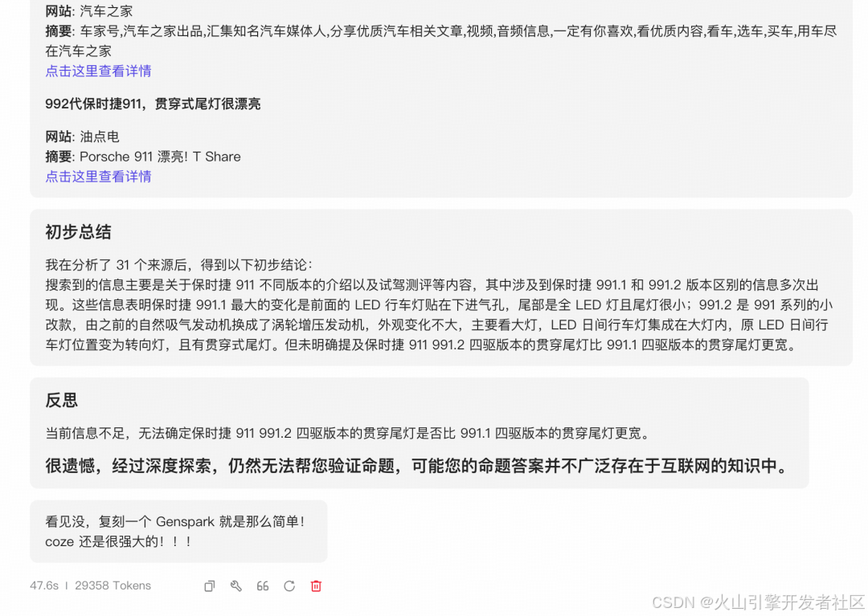Copy the response with the copy icon

point(209,586)
